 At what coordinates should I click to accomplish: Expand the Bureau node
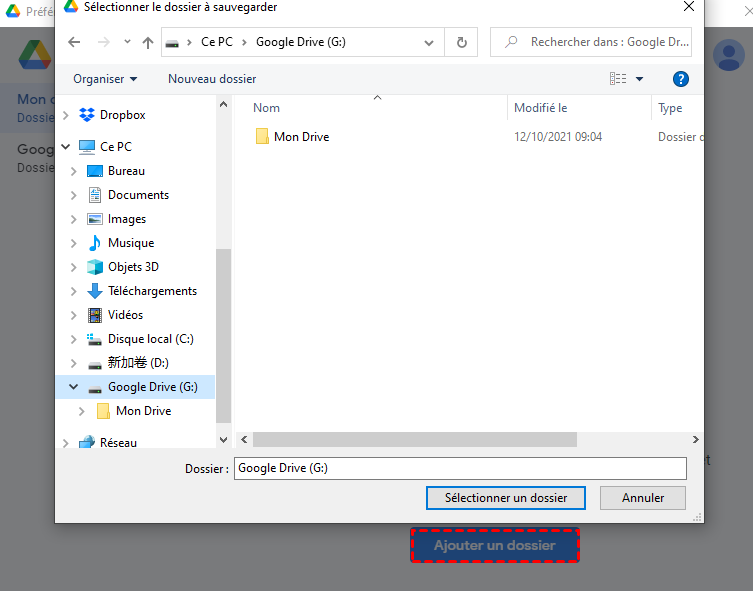(x=73, y=171)
